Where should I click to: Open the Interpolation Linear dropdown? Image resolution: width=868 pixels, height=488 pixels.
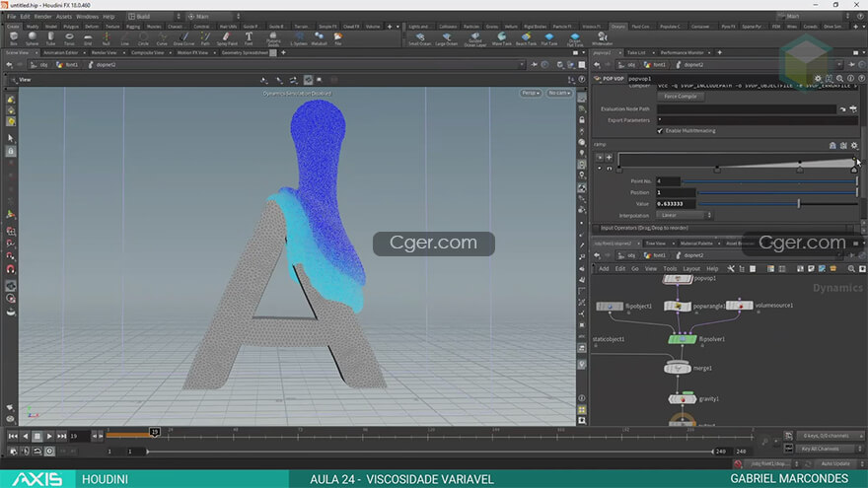685,215
